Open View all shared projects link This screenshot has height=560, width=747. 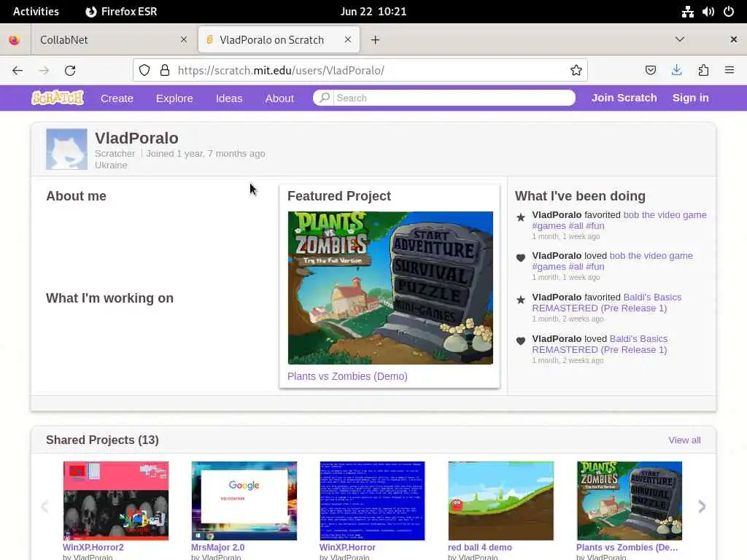[x=684, y=440]
